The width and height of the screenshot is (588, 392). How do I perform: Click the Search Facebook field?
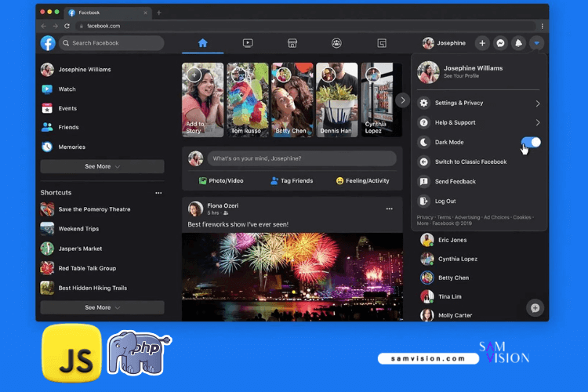point(111,43)
